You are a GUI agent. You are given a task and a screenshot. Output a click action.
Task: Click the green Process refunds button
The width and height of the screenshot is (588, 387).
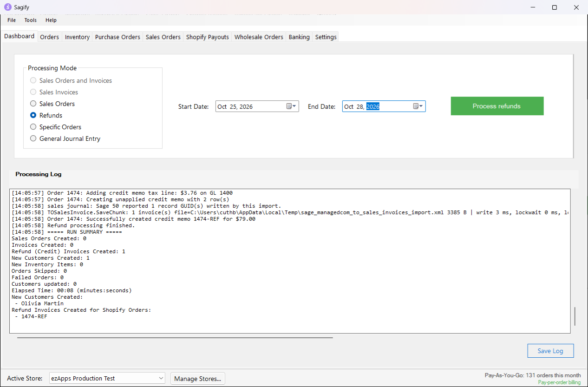tap(497, 106)
